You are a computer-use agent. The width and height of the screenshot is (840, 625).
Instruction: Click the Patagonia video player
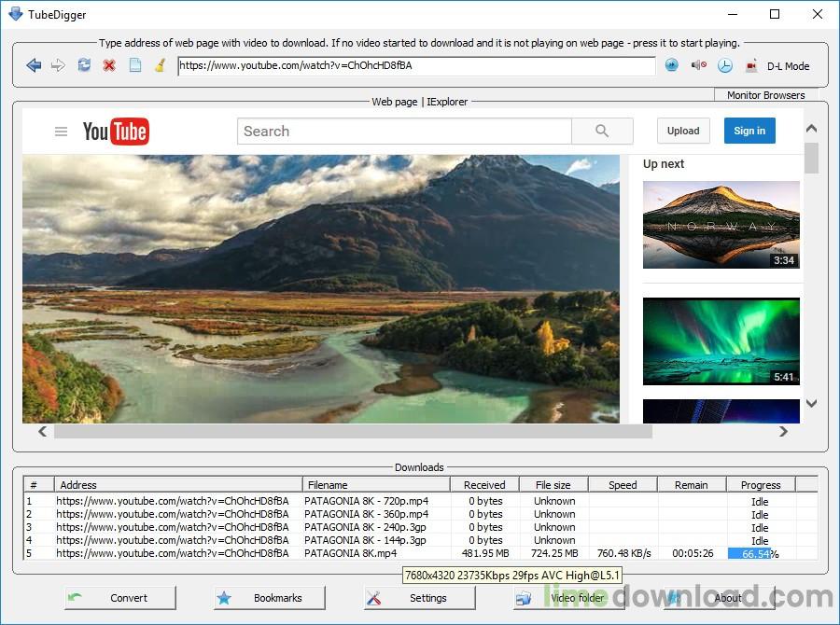pos(321,289)
